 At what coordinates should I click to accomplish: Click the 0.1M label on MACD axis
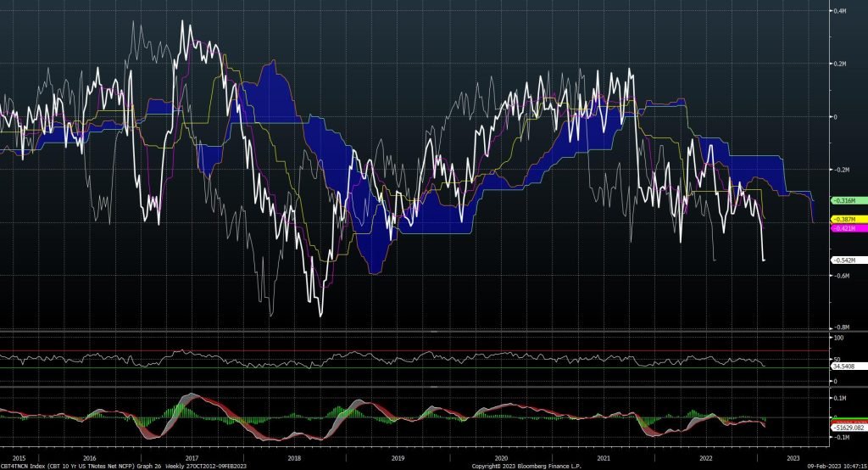[840, 398]
